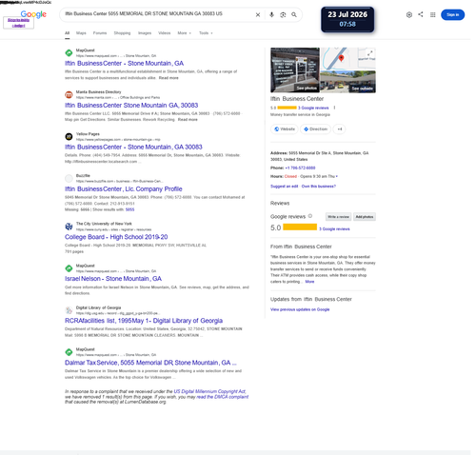Open Google Lens image search icon
The height and width of the screenshot is (455, 476).
pos(283,15)
